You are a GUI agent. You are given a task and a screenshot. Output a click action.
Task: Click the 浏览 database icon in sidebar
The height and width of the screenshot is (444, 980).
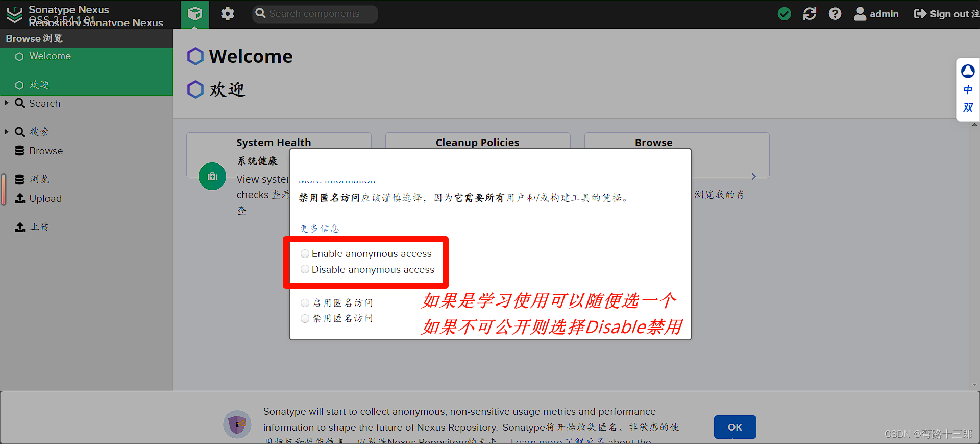tap(19, 179)
